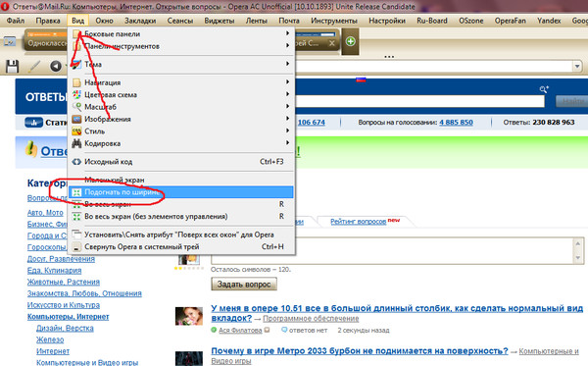The width and height of the screenshot is (588, 366).
Task: Click the Mail.Ru search input field
Action: [419, 101]
